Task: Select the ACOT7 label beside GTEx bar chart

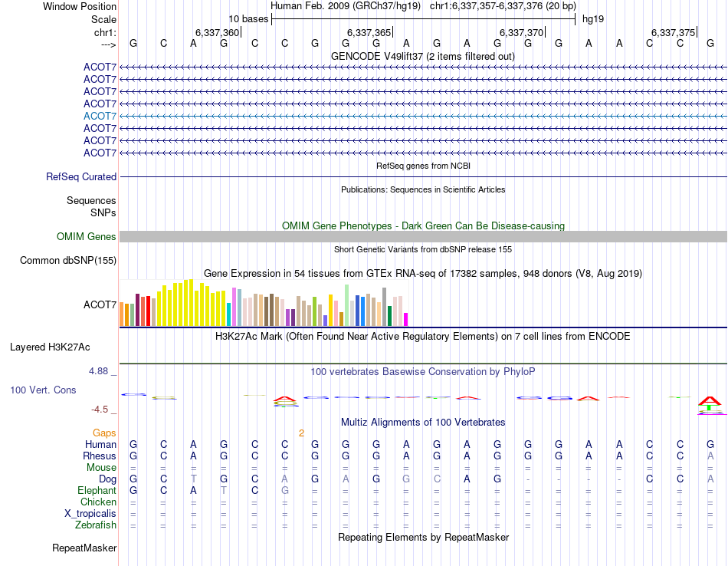Action: point(100,304)
